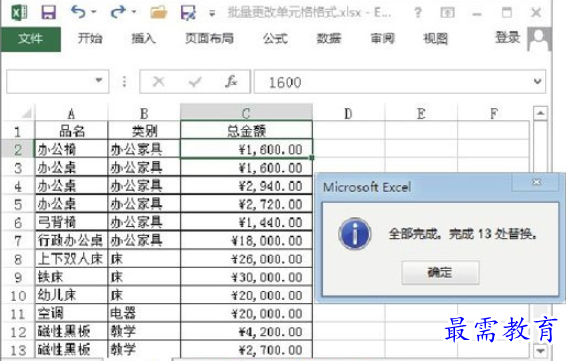
Task: Switch to the 页面布局 ribbon tab
Action: [x=209, y=38]
